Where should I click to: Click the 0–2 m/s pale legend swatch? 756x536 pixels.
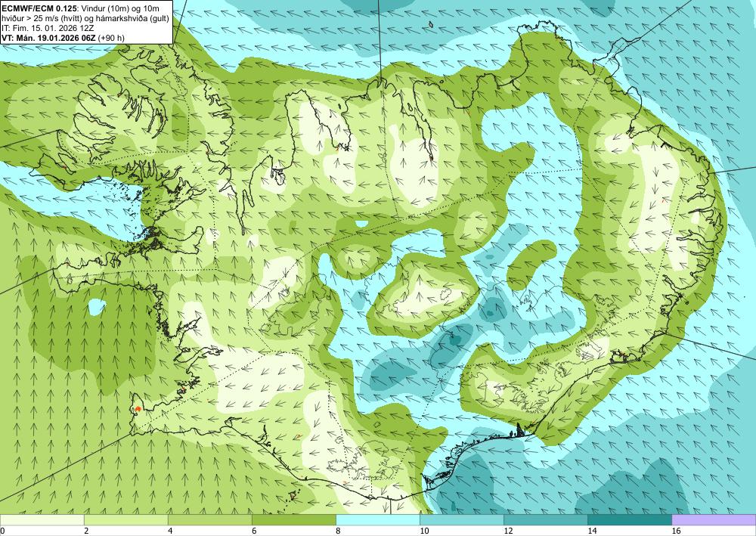click(42, 519)
